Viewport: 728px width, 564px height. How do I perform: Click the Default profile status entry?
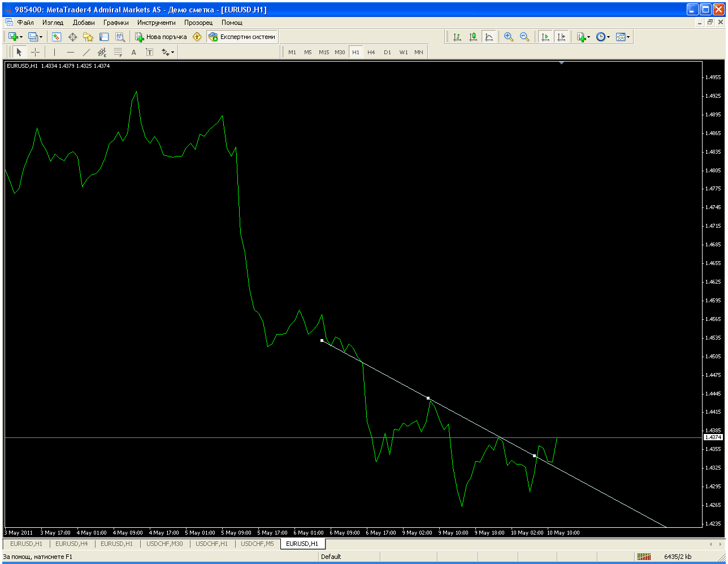331,557
